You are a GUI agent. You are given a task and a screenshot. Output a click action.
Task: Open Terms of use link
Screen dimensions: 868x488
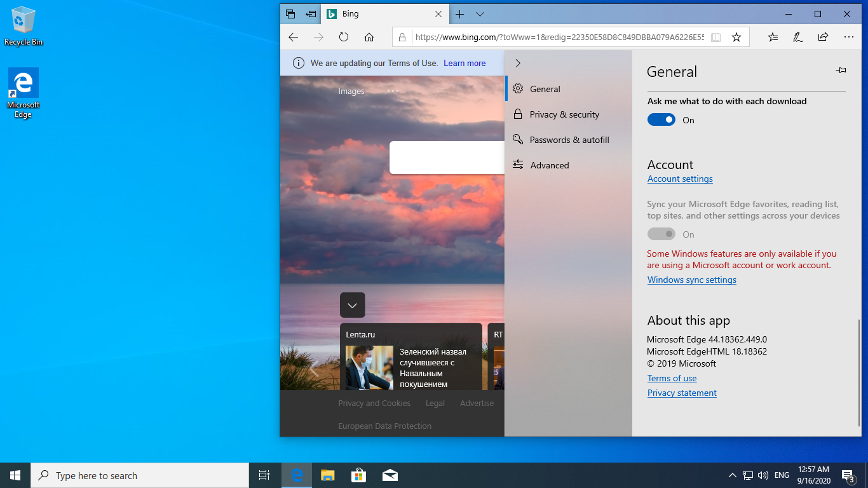click(672, 378)
